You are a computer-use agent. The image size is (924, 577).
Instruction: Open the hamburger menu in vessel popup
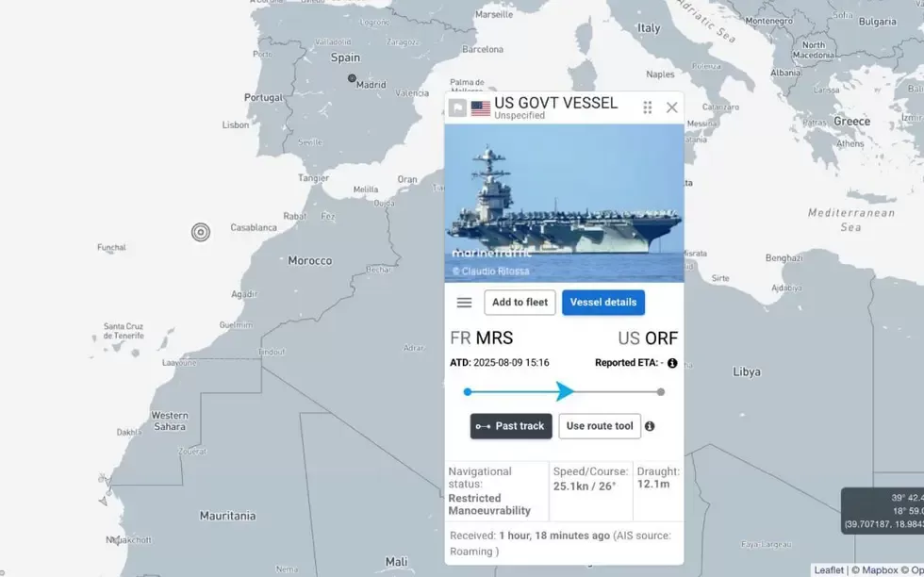click(x=464, y=303)
